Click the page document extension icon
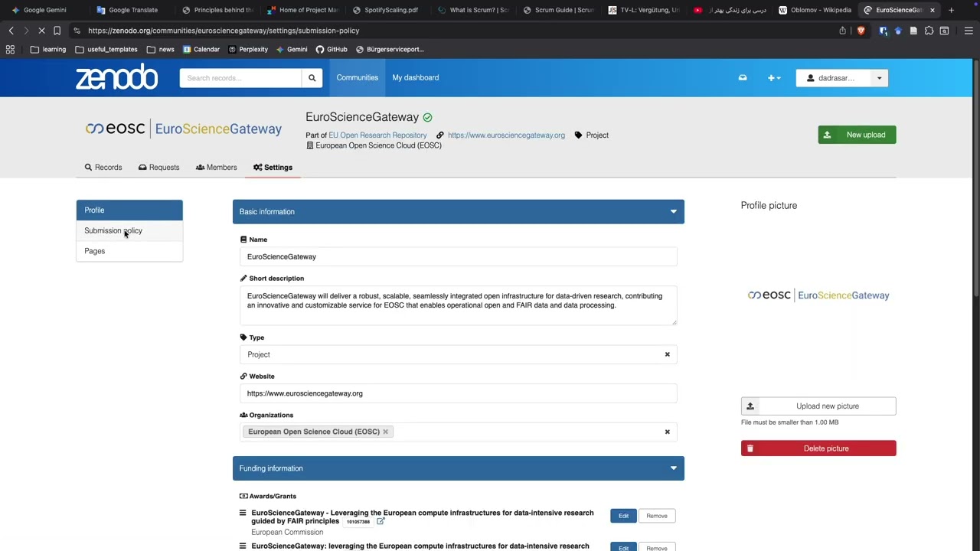Viewport: 980px width, 551px height. tap(913, 31)
